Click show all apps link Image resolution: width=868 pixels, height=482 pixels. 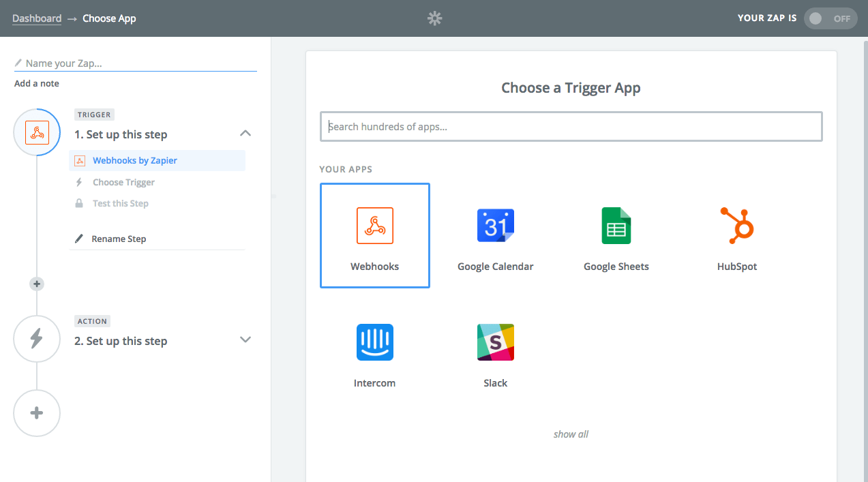click(x=571, y=434)
